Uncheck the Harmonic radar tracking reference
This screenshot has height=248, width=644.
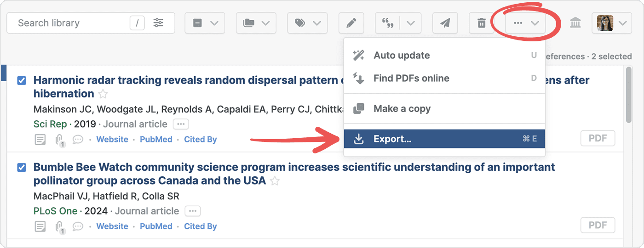(x=22, y=81)
